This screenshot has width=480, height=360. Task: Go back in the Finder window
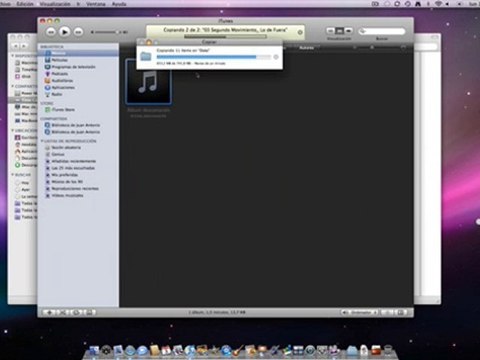[x=15, y=46]
